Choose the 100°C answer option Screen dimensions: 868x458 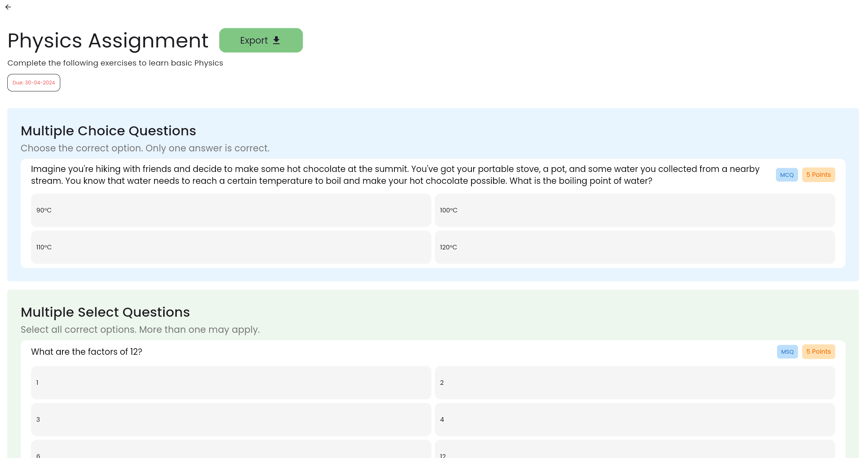634,210
